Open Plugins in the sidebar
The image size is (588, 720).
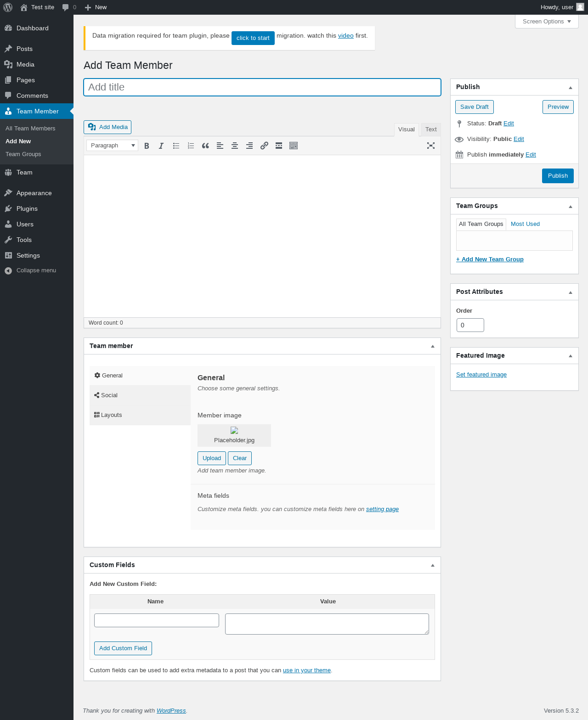(x=37, y=208)
